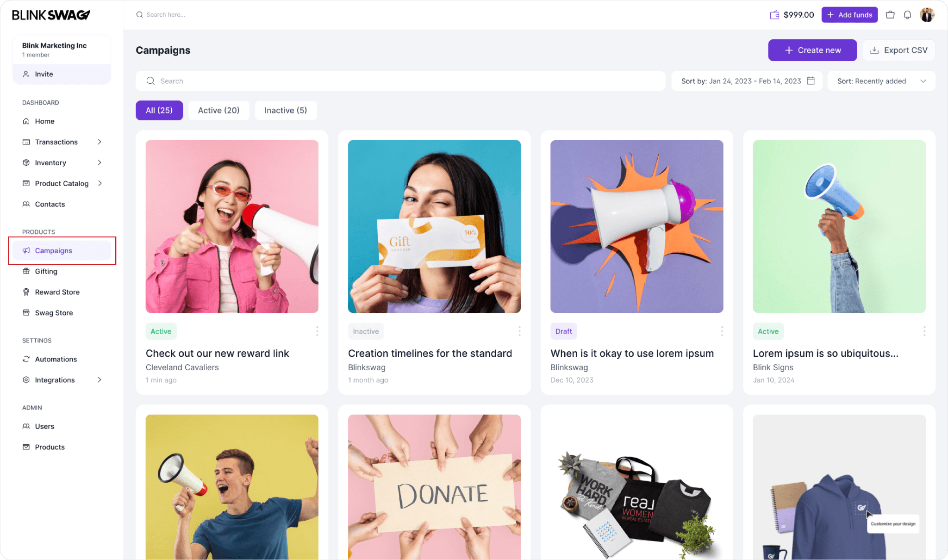Click Cleveland Cavaliers campaign thumbnail
948x560 pixels.
(231, 226)
